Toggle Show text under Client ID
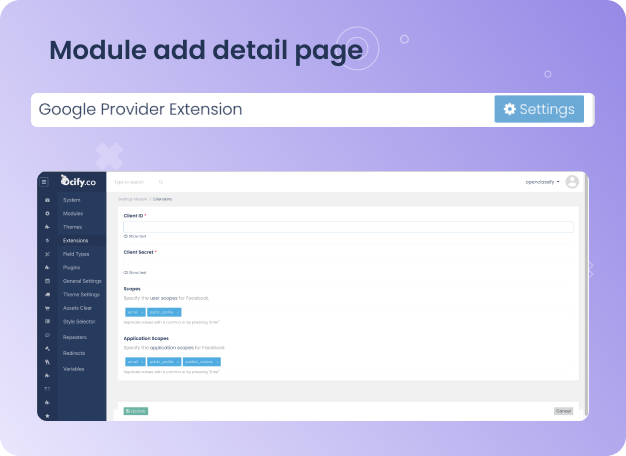626x456 pixels. 135,237
